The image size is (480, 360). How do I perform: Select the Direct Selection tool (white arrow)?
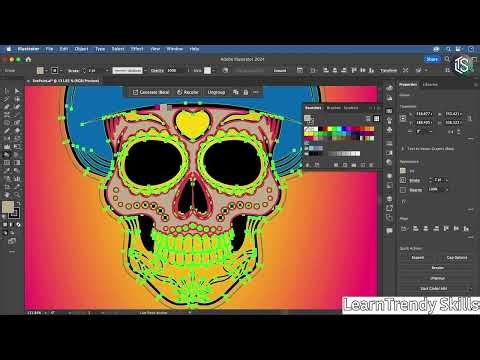(17, 91)
